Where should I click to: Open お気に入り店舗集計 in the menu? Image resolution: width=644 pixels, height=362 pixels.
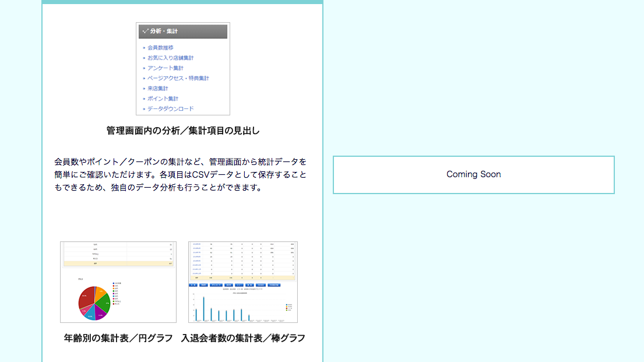pyautogui.click(x=170, y=58)
